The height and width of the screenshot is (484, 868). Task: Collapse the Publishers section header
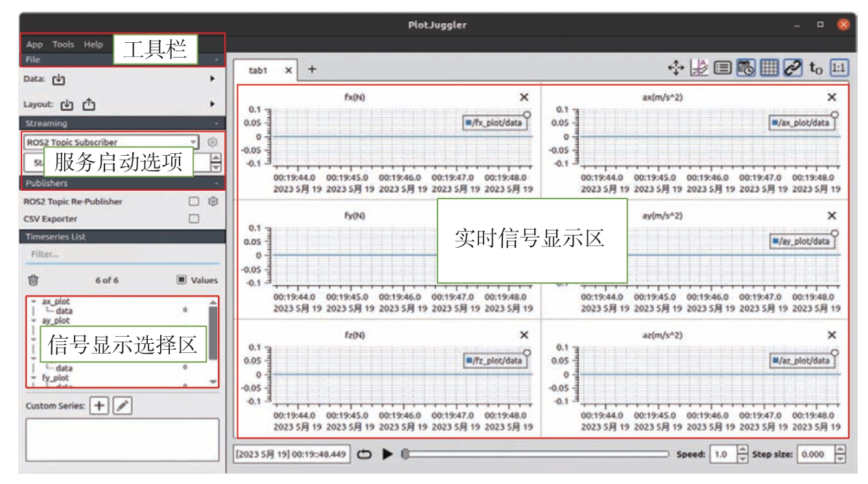coord(123,184)
